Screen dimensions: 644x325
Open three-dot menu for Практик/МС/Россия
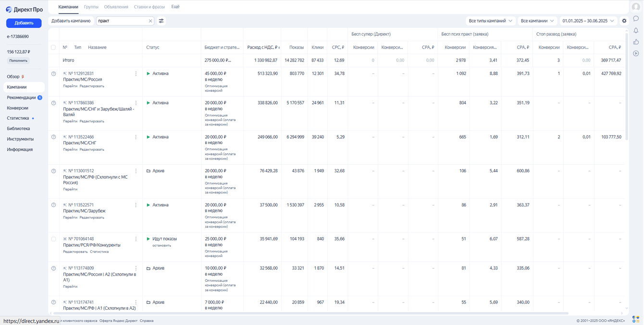(x=136, y=74)
